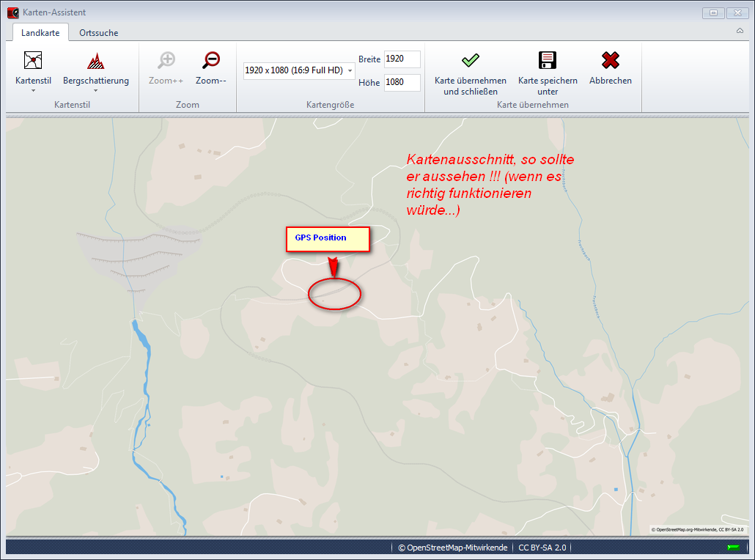
Task: Click the yellow GPS Position label
Action: coord(327,239)
